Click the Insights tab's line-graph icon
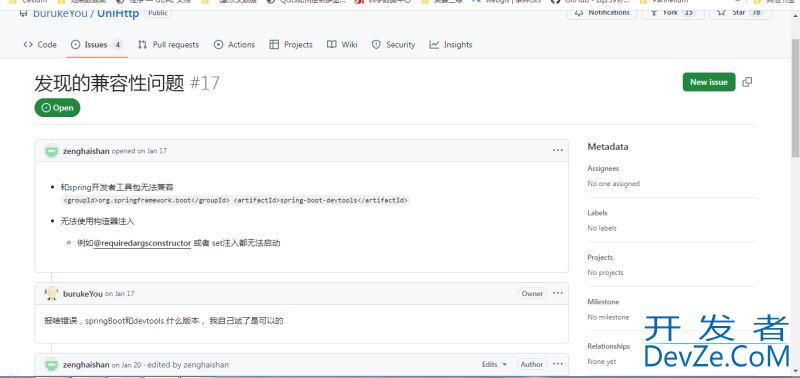 pyautogui.click(x=434, y=45)
